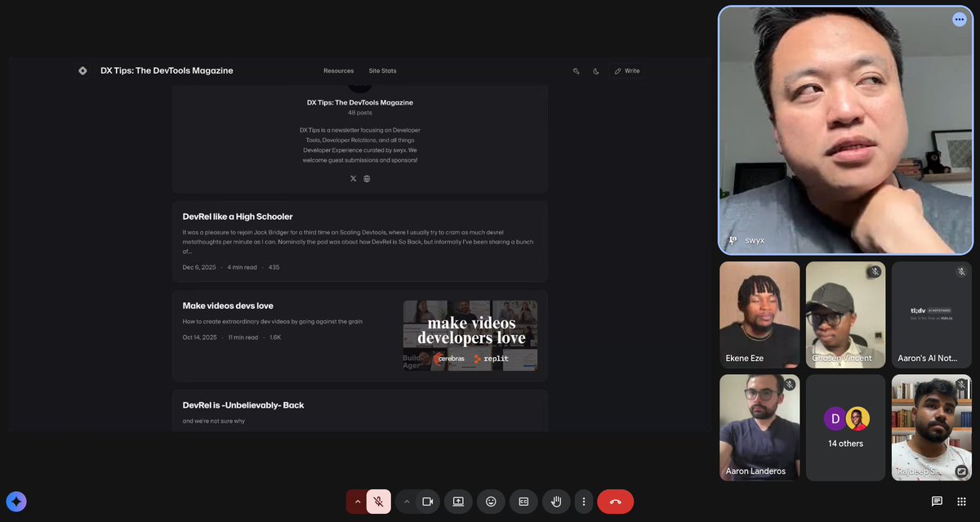The height and width of the screenshot is (522, 980).
Task: Select Rajdeep's video tile
Action: coord(932,427)
